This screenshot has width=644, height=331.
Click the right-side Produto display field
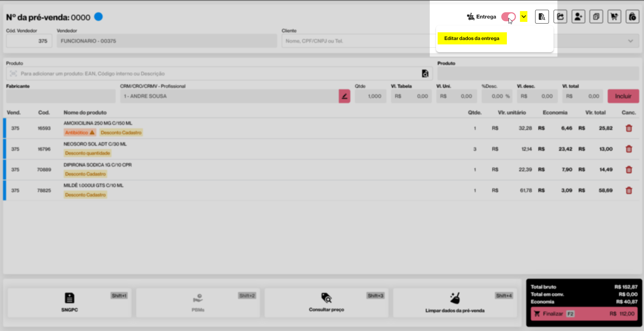tap(538, 74)
